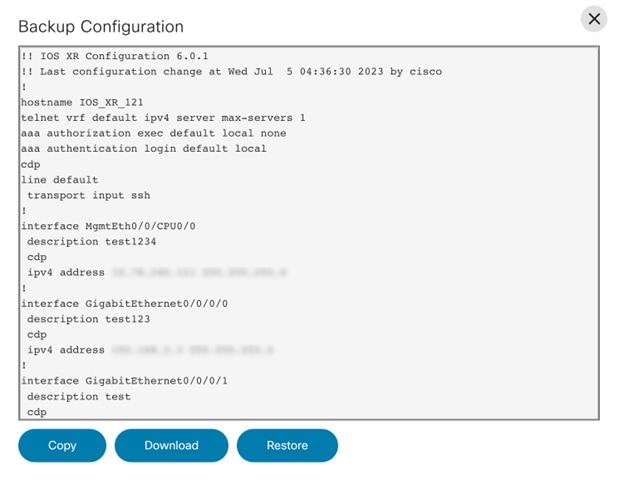The height and width of the screenshot is (481, 619).
Task: Copy the backup configuration
Action: (x=62, y=445)
